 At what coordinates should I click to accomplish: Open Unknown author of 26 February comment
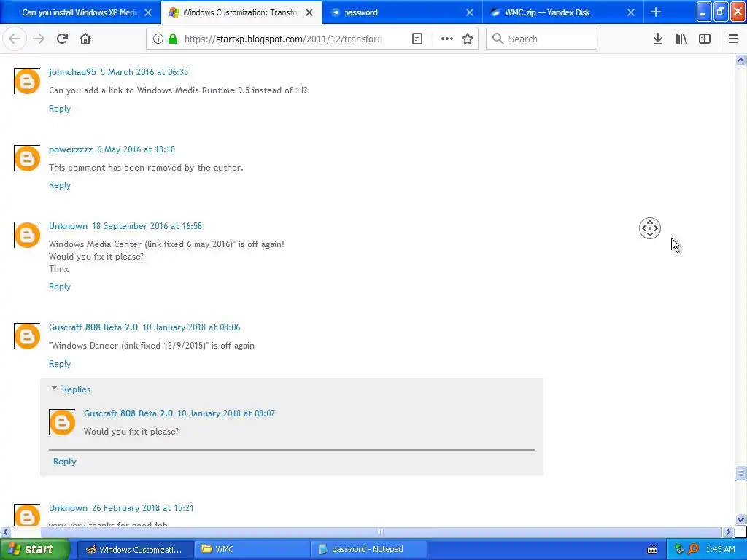[68, 508]
